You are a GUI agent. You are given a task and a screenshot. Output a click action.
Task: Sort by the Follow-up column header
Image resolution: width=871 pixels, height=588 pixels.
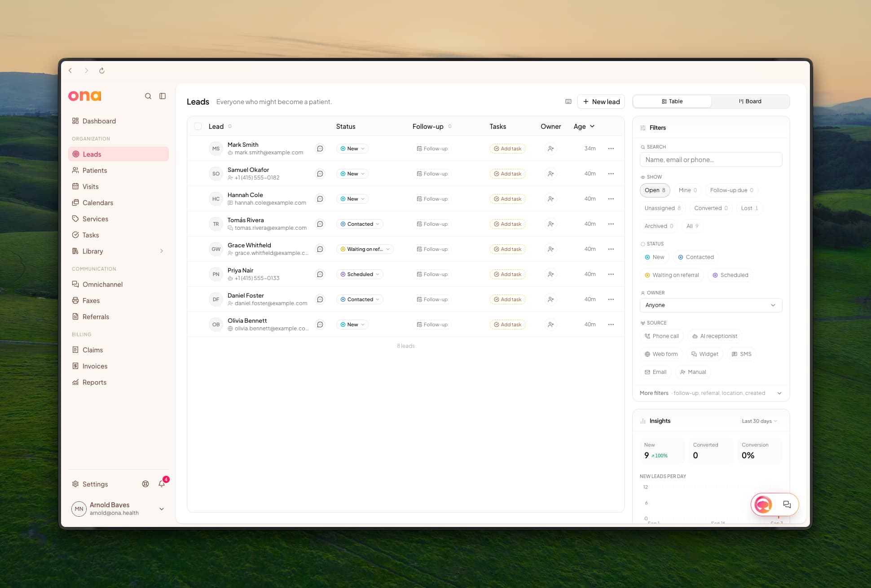point(432,127)
